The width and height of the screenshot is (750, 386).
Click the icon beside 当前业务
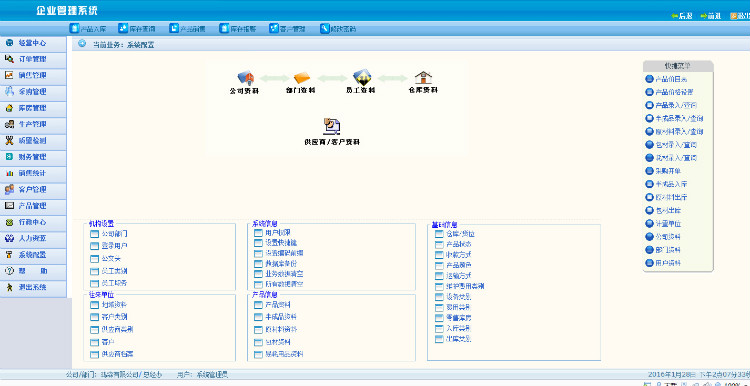point(82,43)
